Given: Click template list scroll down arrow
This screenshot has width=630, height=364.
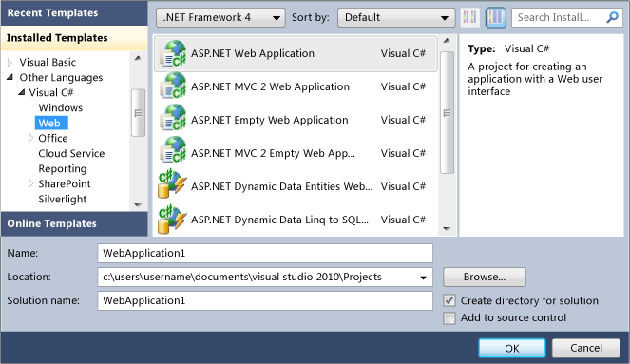Looking at the screenshot, I should (x=447, y=229).
